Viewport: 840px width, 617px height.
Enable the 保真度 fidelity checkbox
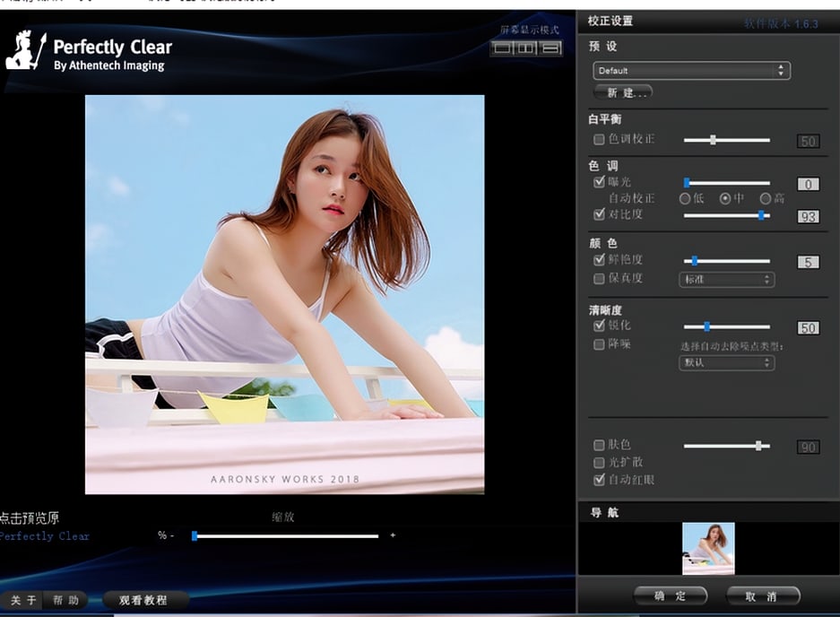click(x=599, y=279)
